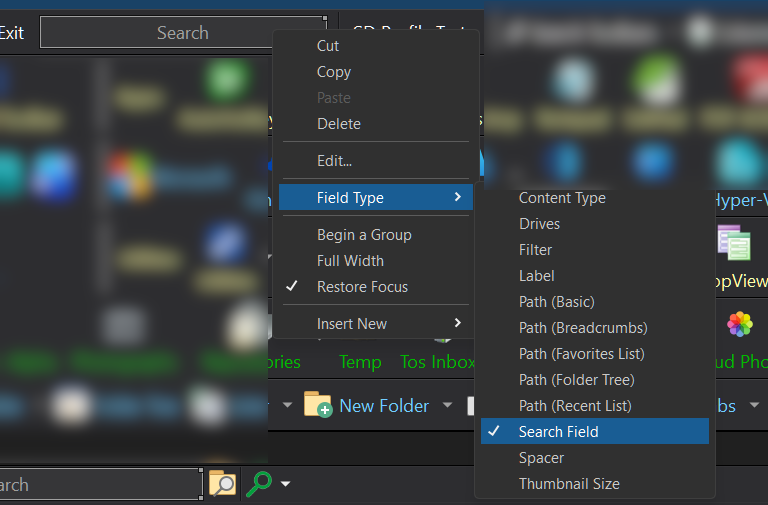Click the folder search icon beside bottom search field
768x505 pixels.
[x=221, y=484]
